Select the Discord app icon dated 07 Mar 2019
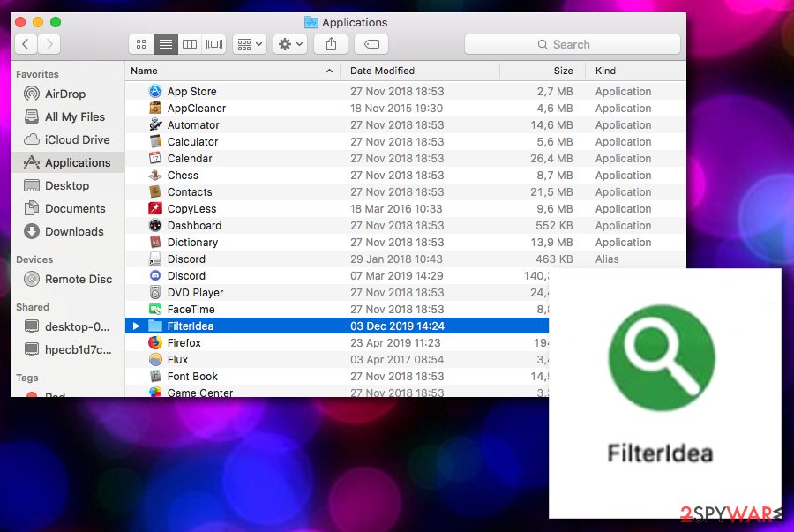Viewport: 794px width, 532px height. (155, 275)
